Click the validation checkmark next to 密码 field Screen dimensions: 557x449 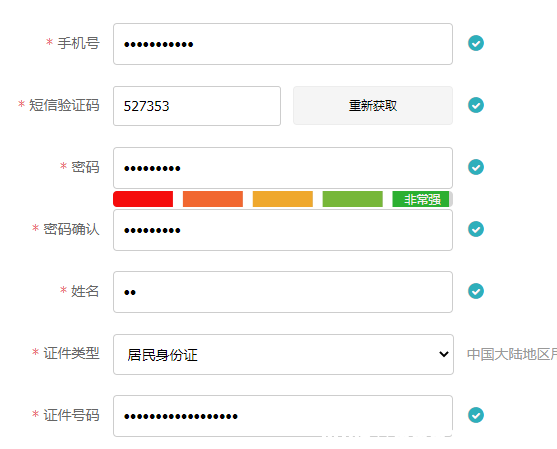(476, 167)
